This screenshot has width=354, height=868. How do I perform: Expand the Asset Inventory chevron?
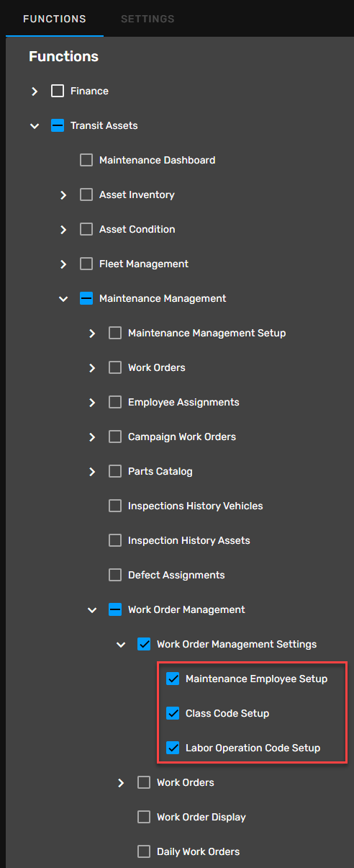point(63,195)
